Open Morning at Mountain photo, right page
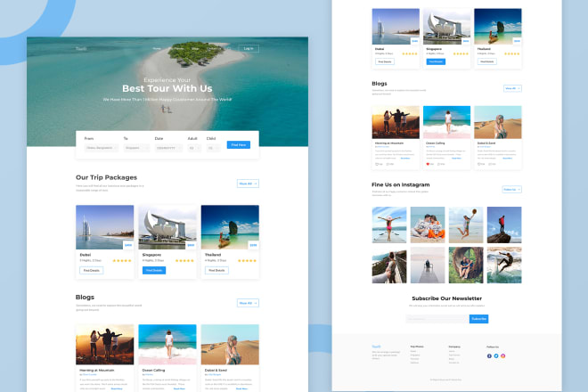Screen dimensions: 588x392 (396, 122)
